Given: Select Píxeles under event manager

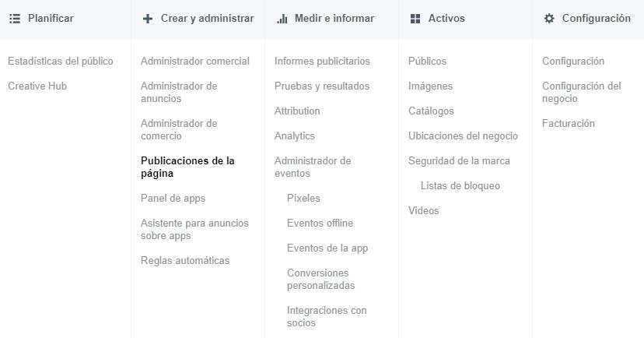Looking at the screenshot, I should tap(303, 199).
